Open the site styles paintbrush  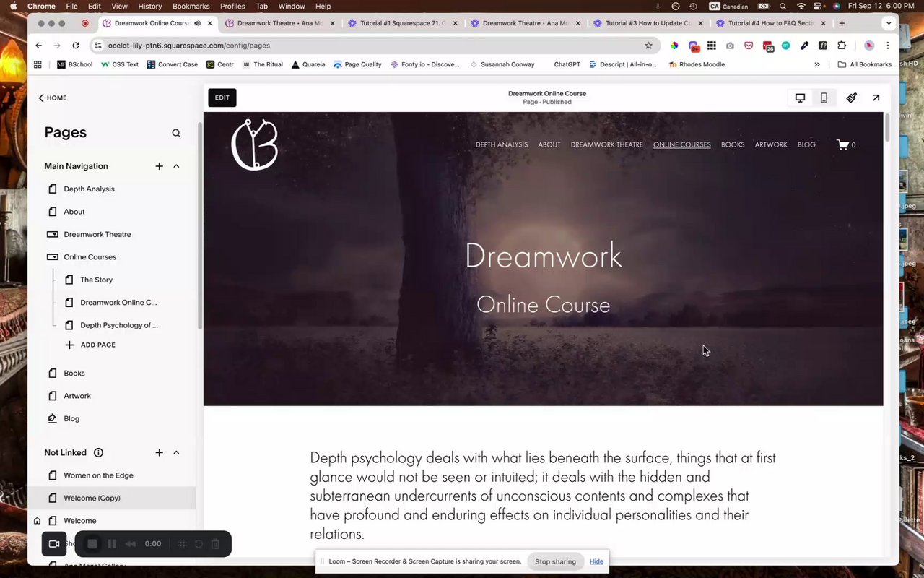click(852, 98)
